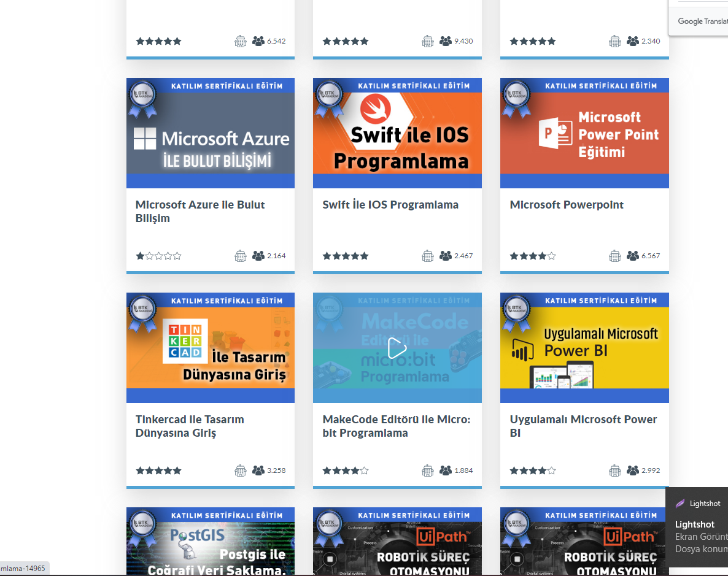Viewport: 728px width, 576px height.
Task: Click calendar icon on Swift IOS card
Action: tap(428, 256)
